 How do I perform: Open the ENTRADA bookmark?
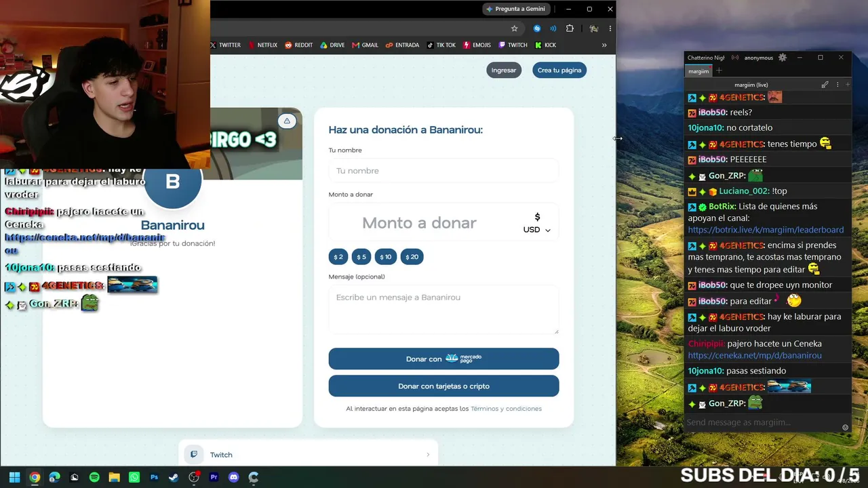pos(402,45)
